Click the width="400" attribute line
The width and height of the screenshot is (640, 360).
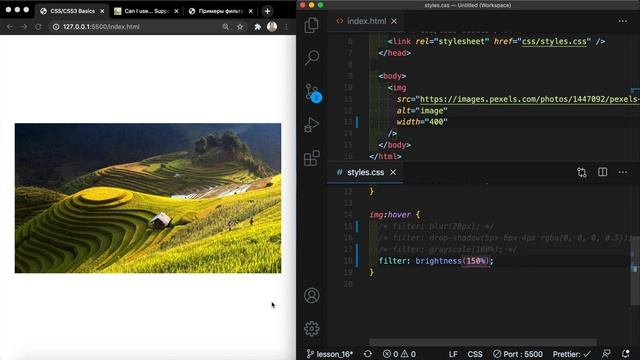click(x=422, y=122)
